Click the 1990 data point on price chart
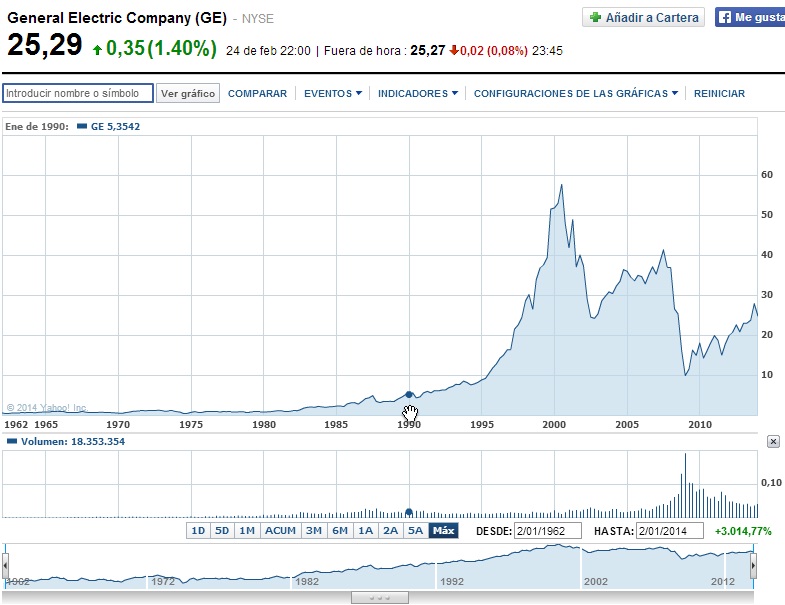 (409, 395)
